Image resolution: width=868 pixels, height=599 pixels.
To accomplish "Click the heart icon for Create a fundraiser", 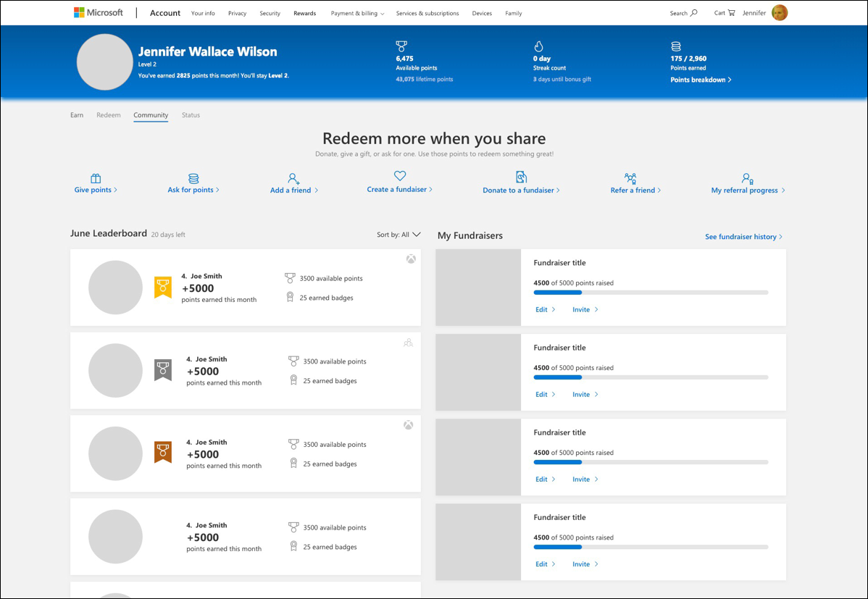I will click(x=400, y=175).
